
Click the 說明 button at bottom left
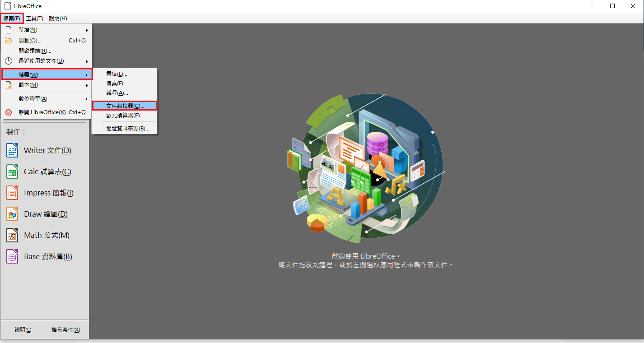pyautogui.click(x=23, y=330)
